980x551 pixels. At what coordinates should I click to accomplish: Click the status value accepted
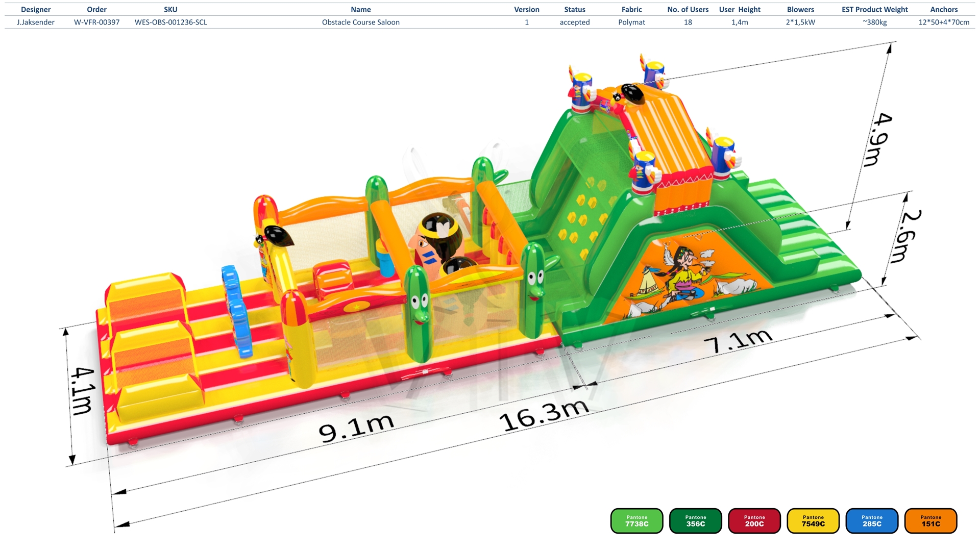(575, 22)
